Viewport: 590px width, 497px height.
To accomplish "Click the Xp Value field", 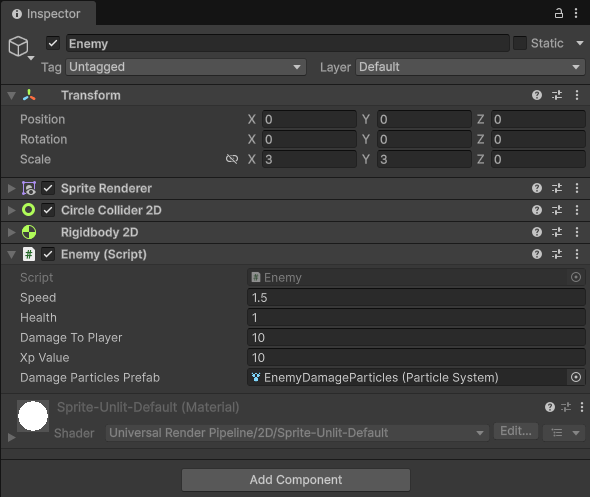I will pyautogui.click(x=416, y=357).
